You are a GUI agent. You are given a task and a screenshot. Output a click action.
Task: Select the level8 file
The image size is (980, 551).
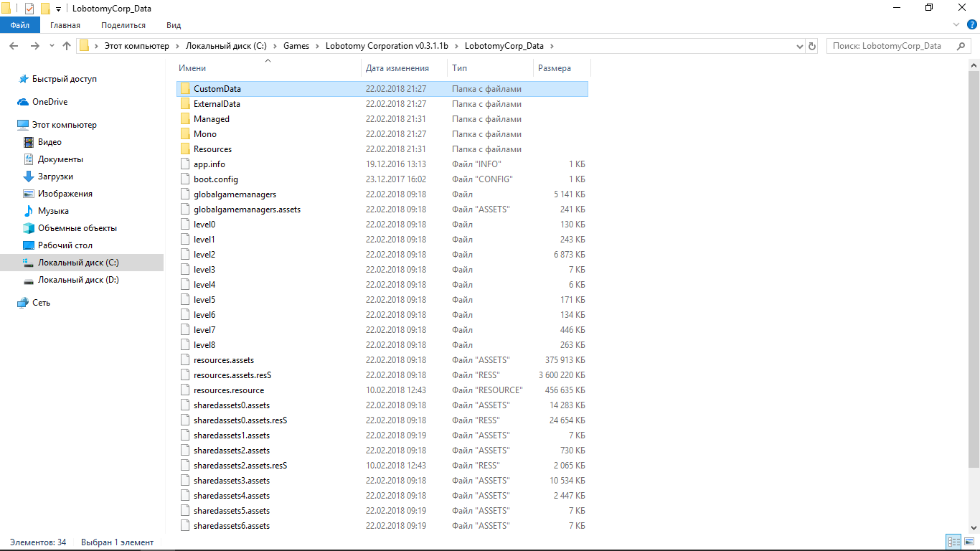tap(204, 345)
